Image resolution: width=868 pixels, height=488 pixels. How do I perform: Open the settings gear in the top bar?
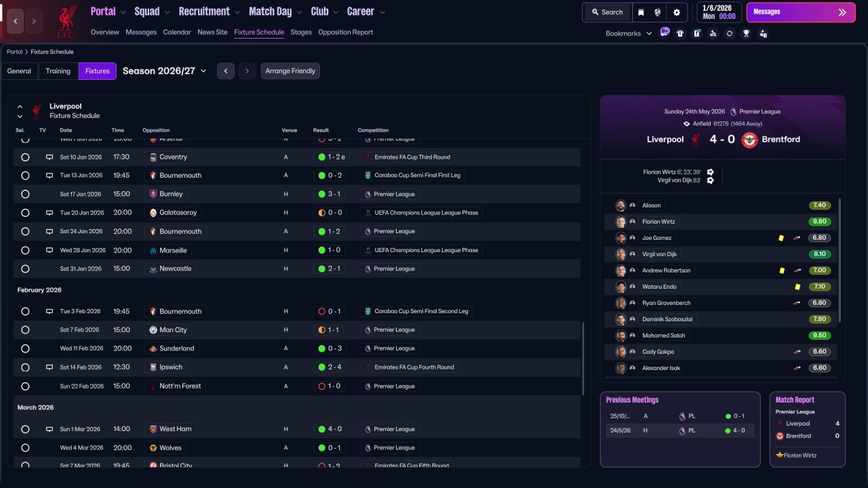pyautogui.click(x=676, y=12)
